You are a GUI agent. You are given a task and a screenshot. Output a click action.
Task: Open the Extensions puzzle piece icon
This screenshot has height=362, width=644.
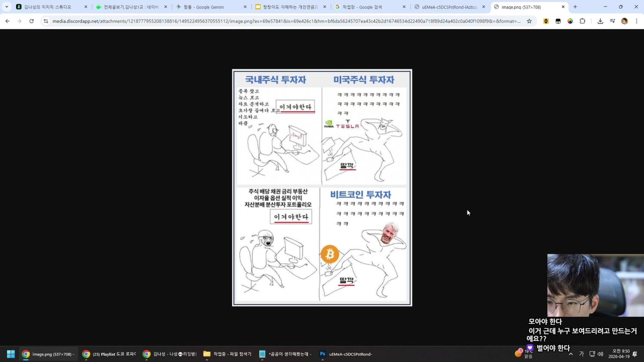pyautogui.click(x=582, y=21)
